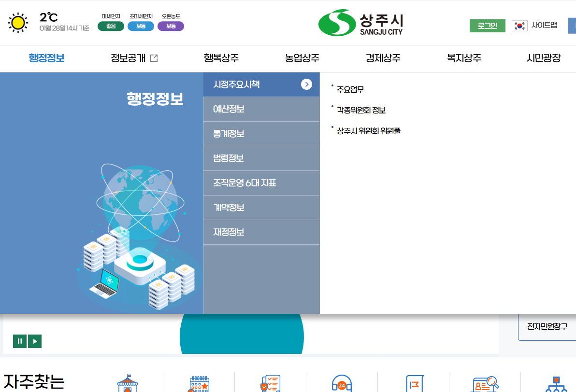
Task: Select the 법령정보 submenu
Action: pyautogui.click(x=261, y=158)
